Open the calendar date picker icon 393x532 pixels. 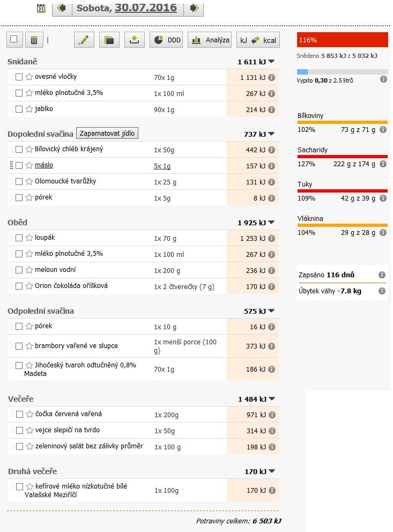pyautogui.click(x=41, y=8)
